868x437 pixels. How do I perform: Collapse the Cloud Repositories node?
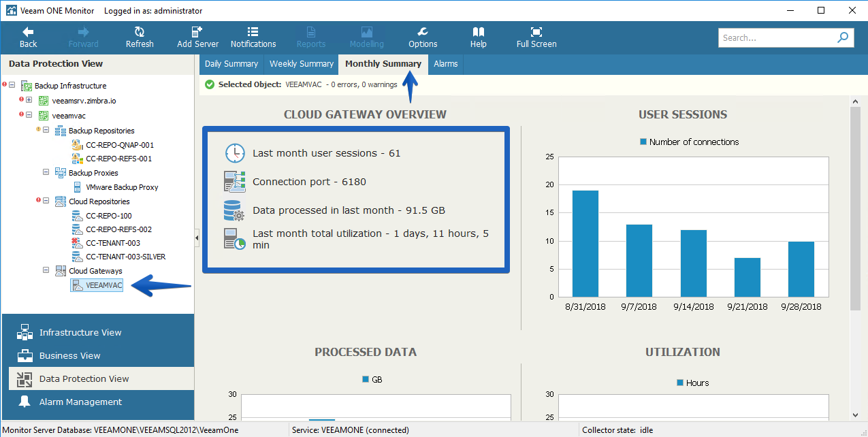click(46, 201)
